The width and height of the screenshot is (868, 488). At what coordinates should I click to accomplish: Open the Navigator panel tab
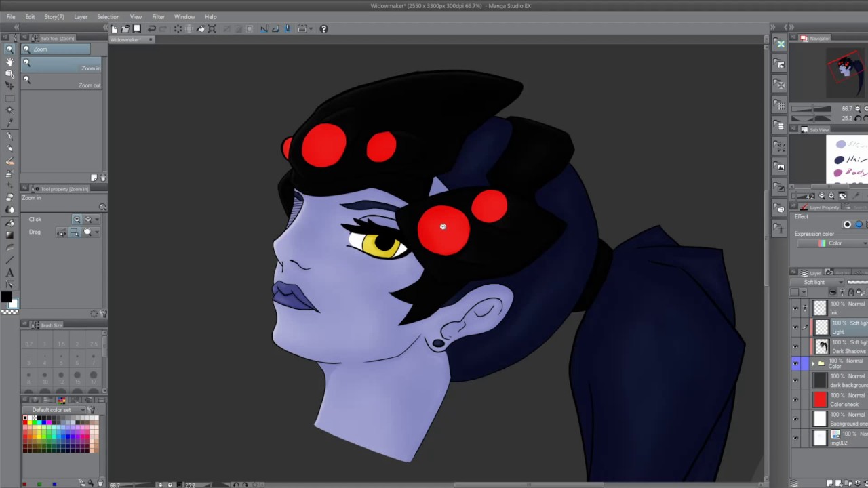pyautogui.click(x=816, y=38)
